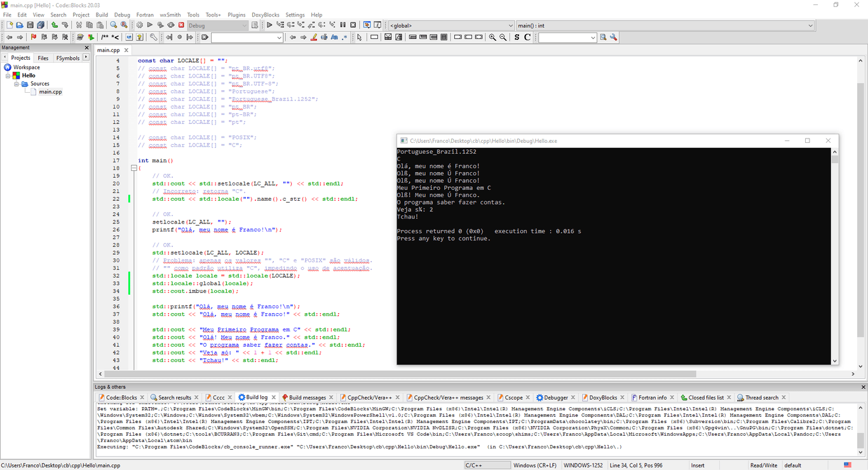Screen dimensions: 868x470
Task: Open the Fortran menu
Action: pos(144,15)
